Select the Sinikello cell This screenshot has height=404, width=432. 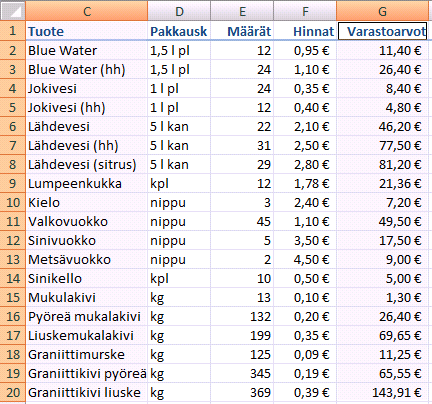pos(87,278)
